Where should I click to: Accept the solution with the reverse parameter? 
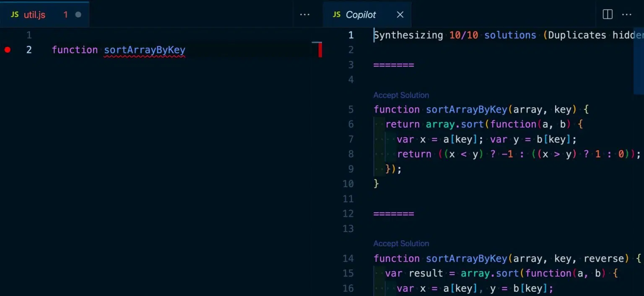(x=401, y=244)
